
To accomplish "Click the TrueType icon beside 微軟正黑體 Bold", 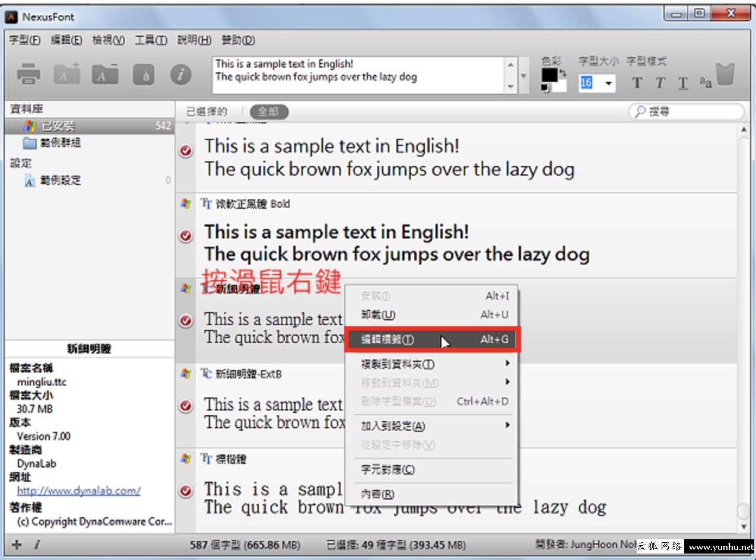I will (207, 203).
